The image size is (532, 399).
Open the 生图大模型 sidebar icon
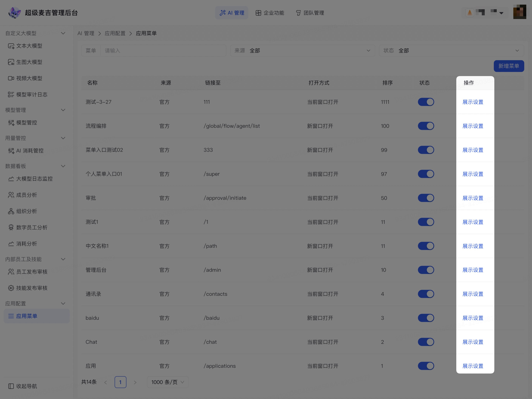[11, 62]
